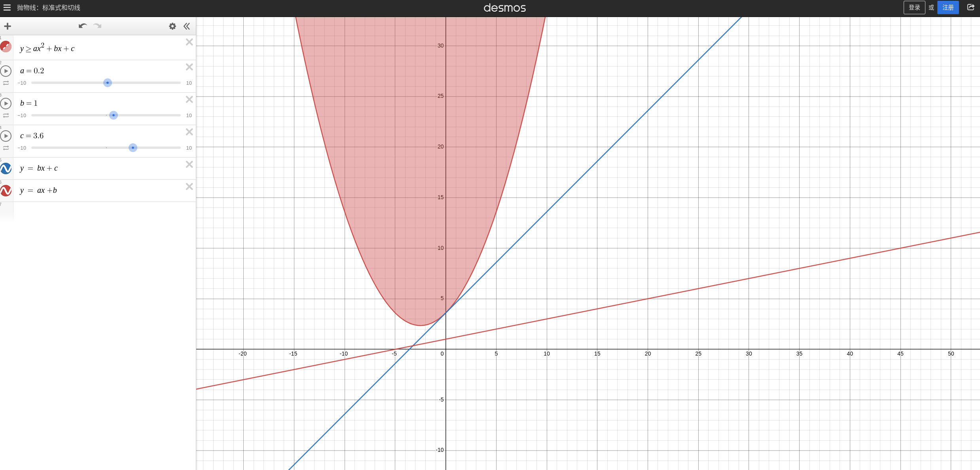Play animation for slider a
The width and height of the screenshot is (980, 470).
6,71
